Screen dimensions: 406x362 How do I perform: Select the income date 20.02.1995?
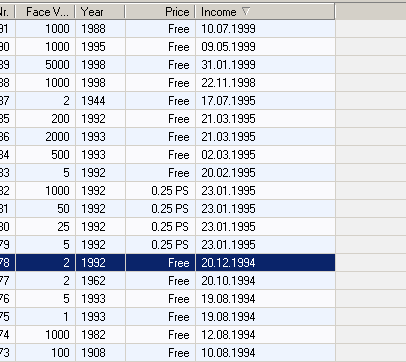228,173
